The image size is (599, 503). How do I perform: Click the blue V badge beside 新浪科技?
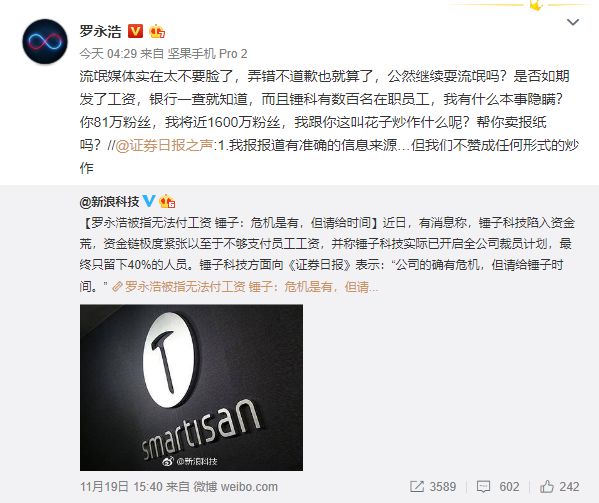[x=149, y=200]
